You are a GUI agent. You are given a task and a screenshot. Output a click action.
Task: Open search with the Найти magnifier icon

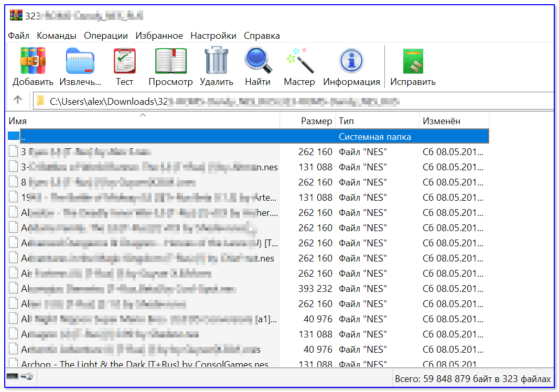coord(257,62)
